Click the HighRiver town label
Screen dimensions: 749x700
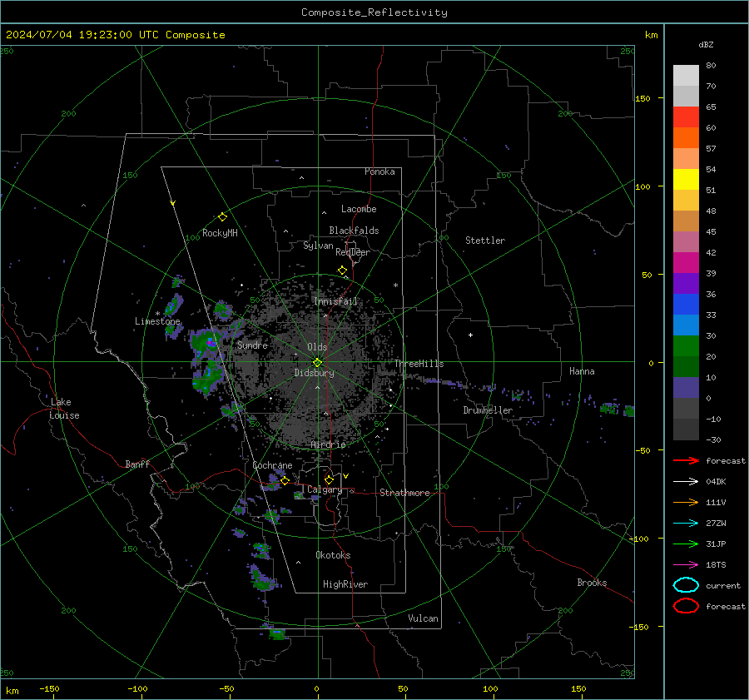[x=345, y=584]
